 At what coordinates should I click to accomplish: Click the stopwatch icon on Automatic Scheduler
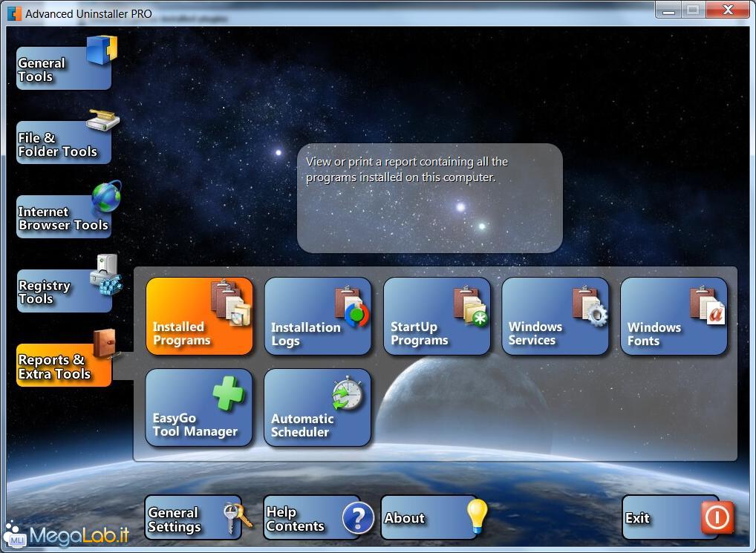[347, 393]
